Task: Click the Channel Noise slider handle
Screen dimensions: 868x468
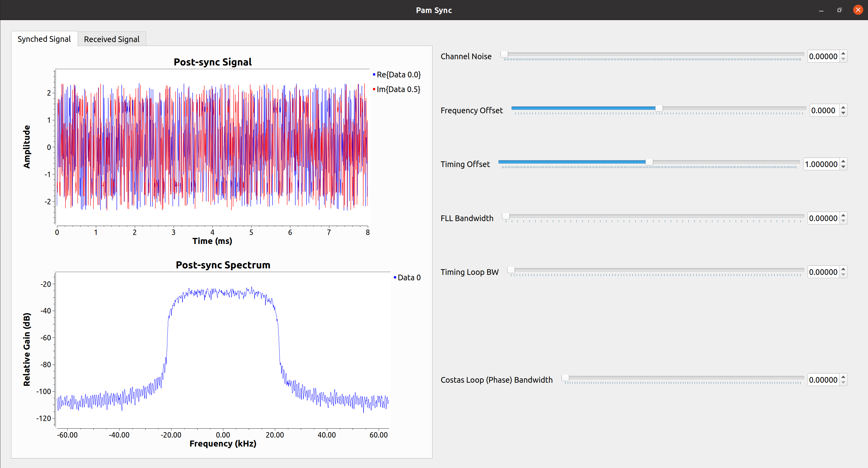Action: tap(504, 54)
